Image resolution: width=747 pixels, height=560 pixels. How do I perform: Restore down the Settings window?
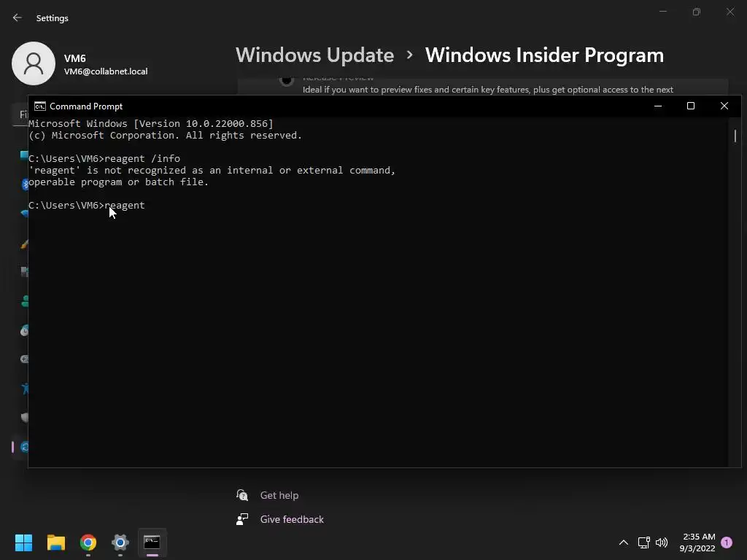pyautogui.click(x=697, y=12)
